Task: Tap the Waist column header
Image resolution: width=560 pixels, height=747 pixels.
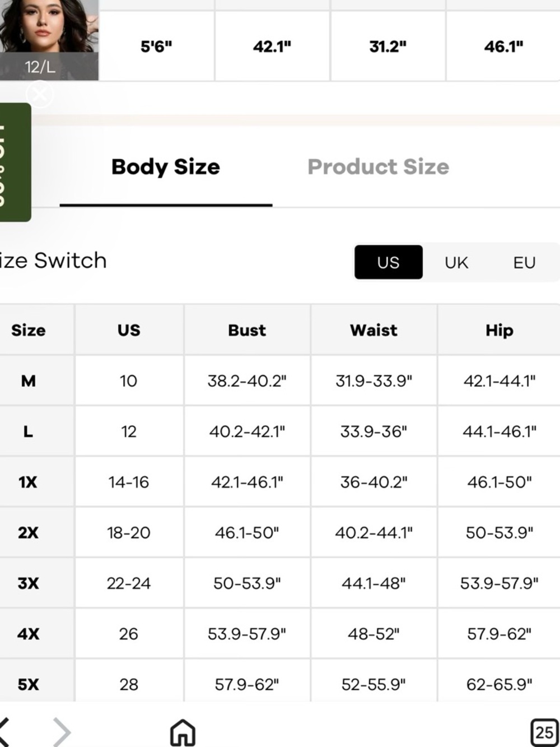Action: (374, 330)
